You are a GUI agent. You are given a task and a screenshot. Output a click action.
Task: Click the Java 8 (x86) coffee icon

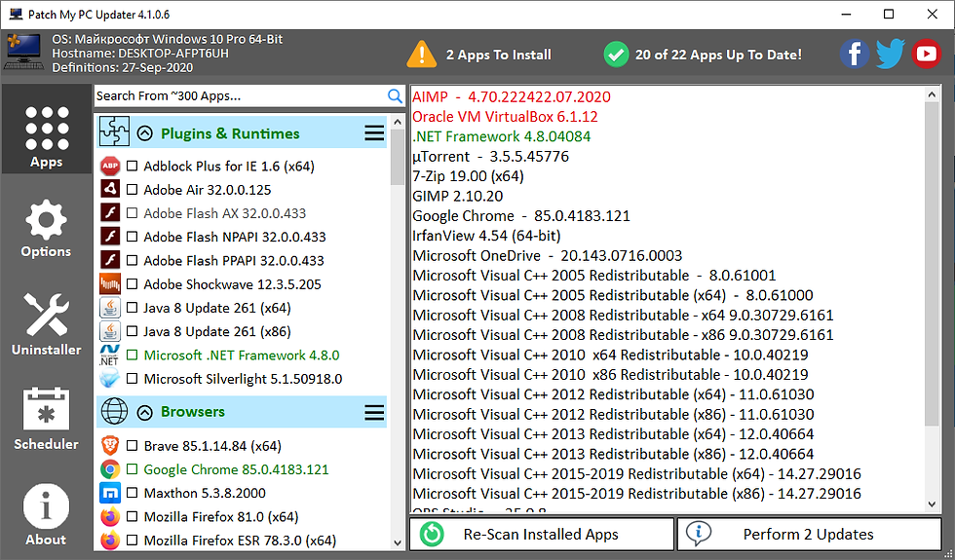(110, 331)
